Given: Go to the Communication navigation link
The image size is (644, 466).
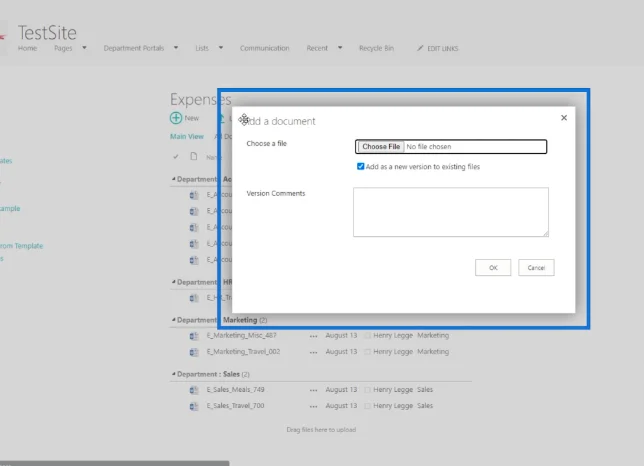Looking at the screenshot, I should pyautogui.click(x=264, y=48).
